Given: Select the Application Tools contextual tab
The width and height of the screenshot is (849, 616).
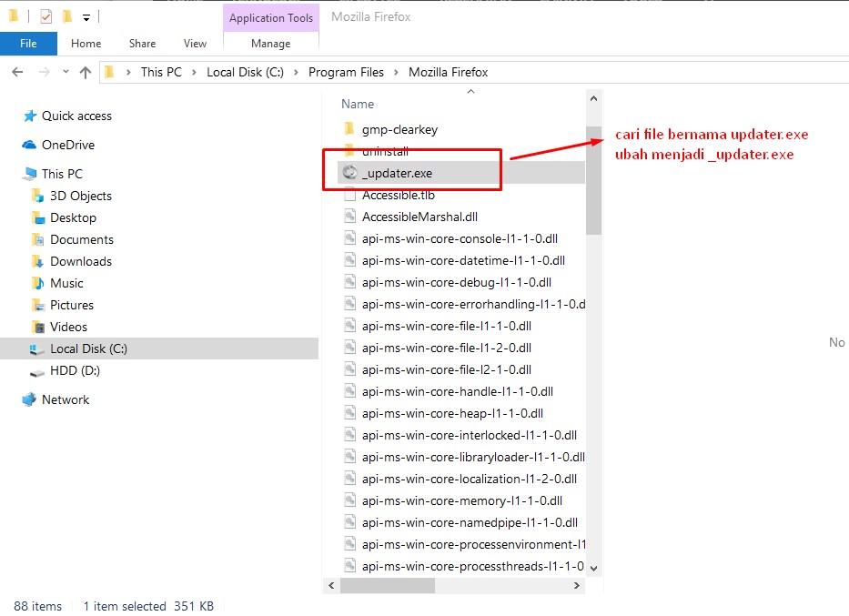Looking at the screenshot, I should pyautogui.click(x=271, y=18).
